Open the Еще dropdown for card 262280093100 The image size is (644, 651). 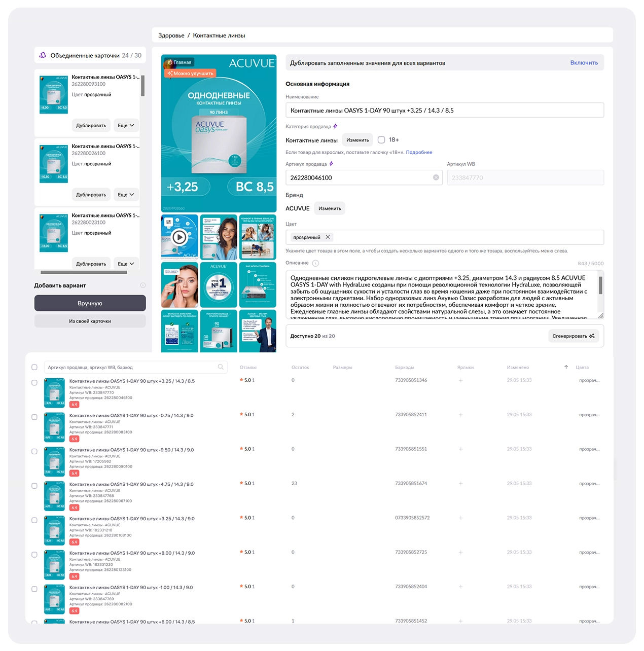126,125
